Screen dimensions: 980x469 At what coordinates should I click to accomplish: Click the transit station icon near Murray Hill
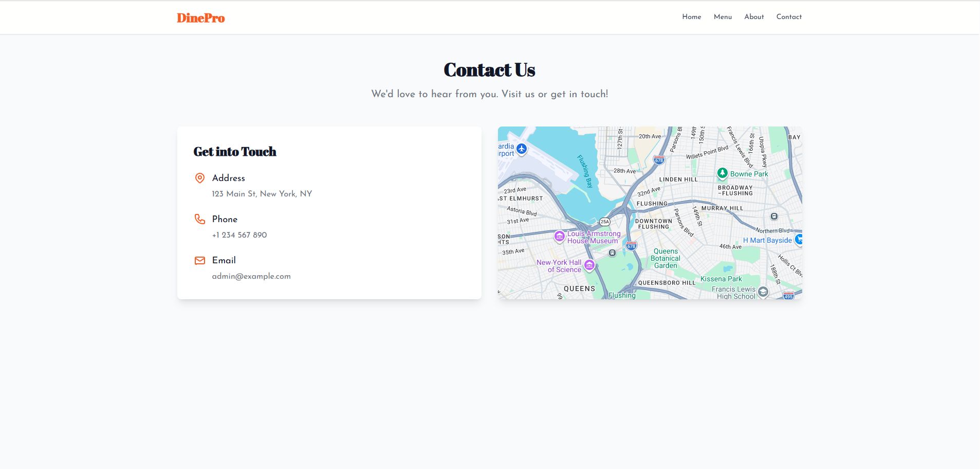[x=774, y=217]
